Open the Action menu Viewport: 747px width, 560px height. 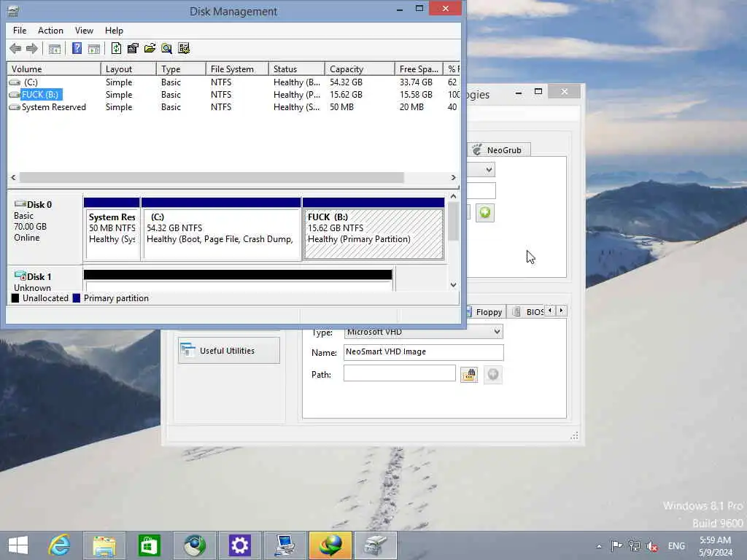tap(50, 31)
